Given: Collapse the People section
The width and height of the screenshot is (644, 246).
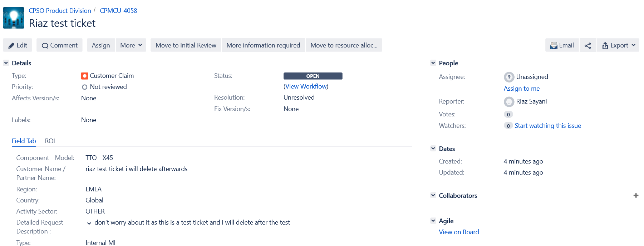Looking at the screenshot, I should point(433,63).
